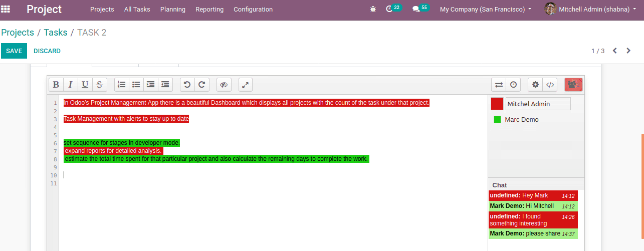Open the All Tasks menu
644x251 pixels.
[137, 9]
